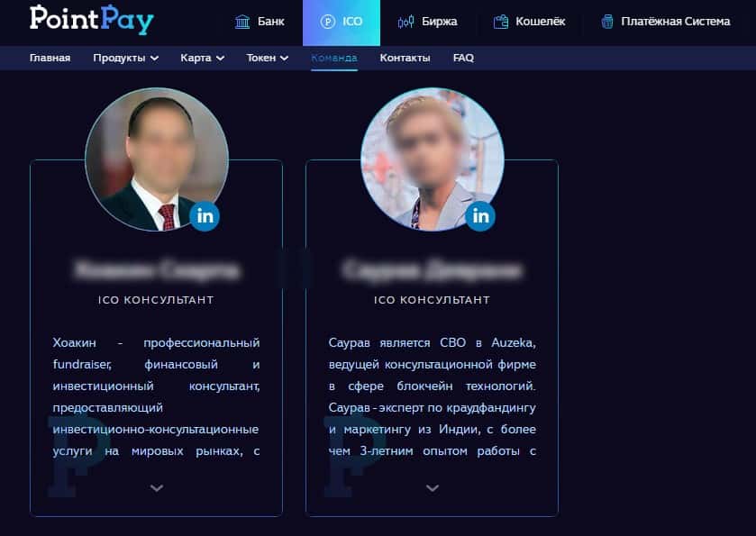This screenshot has width=756, height=536.
Task: Expand the Продукты dropdown menu
Action: point(125,58)
